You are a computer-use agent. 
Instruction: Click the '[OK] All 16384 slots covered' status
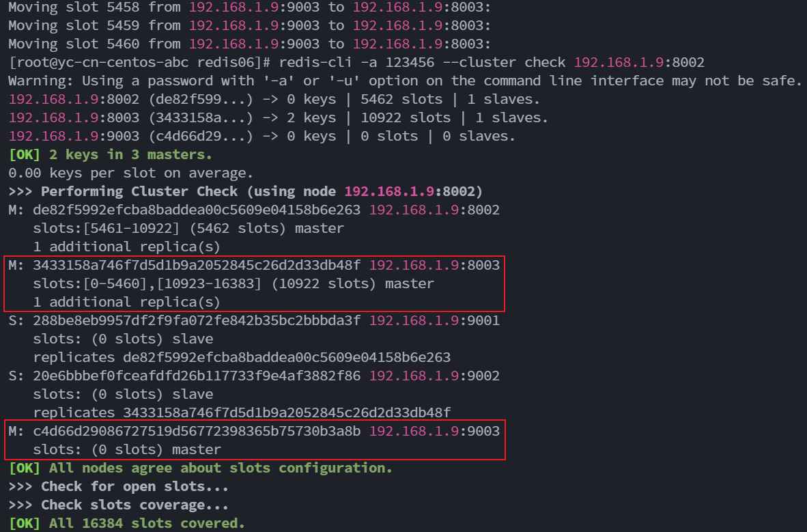[x=127, y=524]
